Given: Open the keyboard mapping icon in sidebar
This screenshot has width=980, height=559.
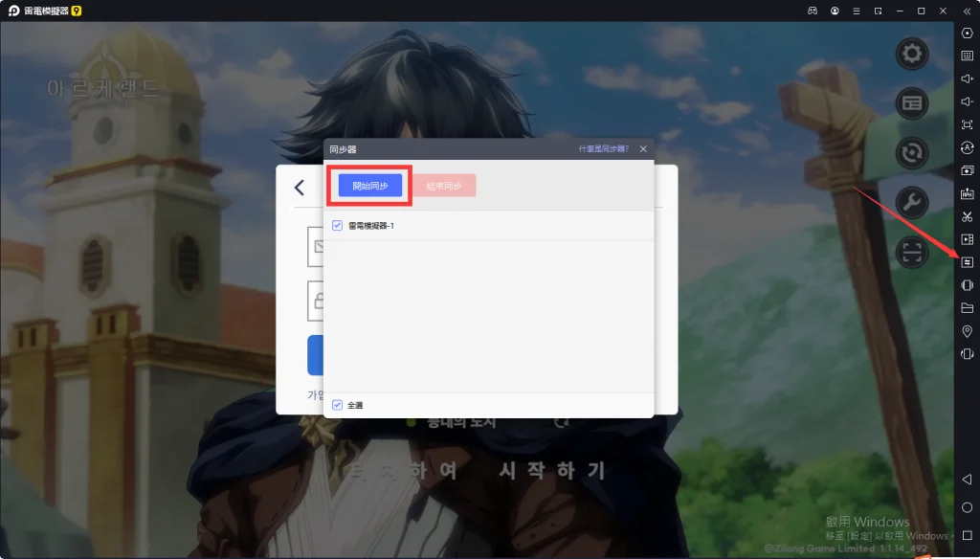Looking at the screenshot, I should [967, 56].
